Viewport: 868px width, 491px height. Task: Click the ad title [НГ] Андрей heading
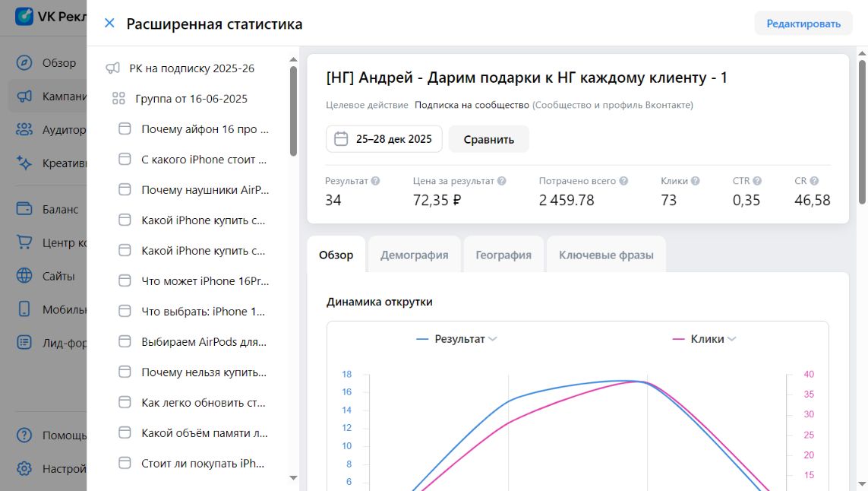[x=526, y=78]
